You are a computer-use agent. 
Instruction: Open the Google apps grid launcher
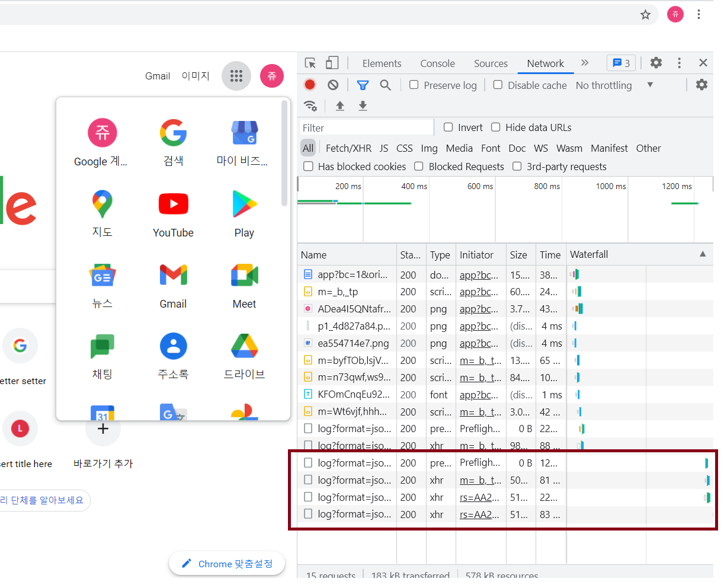tap(236, 76)
